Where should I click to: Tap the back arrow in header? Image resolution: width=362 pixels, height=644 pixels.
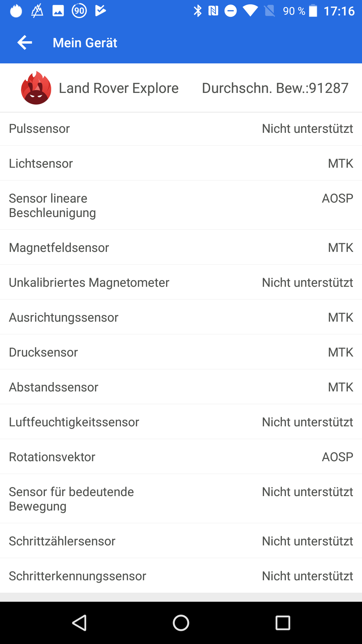tap(25, 43)
